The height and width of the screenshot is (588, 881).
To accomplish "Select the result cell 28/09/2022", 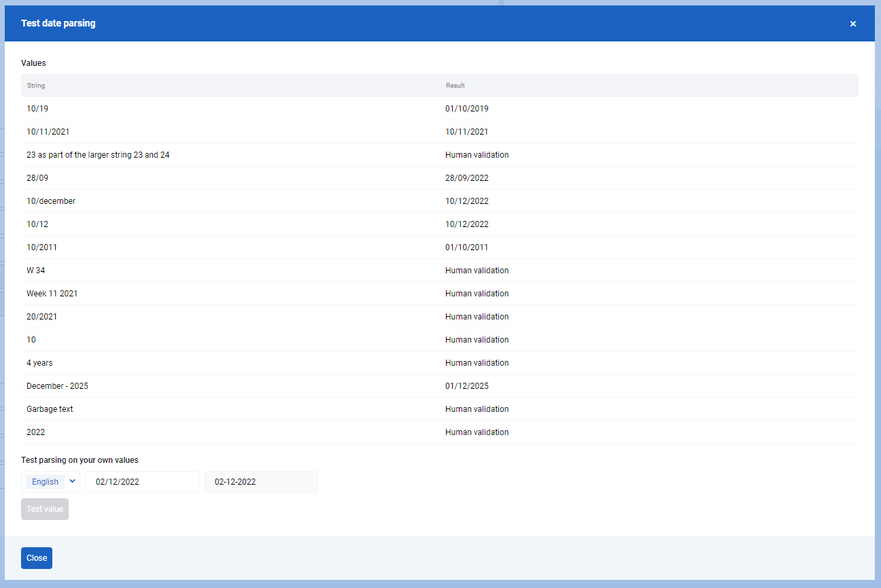I will click(467, 178).
